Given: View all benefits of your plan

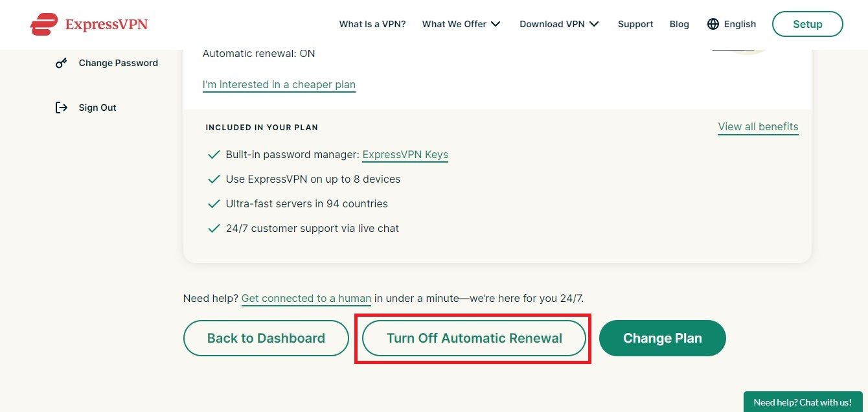Looking at the screenshot, I should tap(758, 126).
